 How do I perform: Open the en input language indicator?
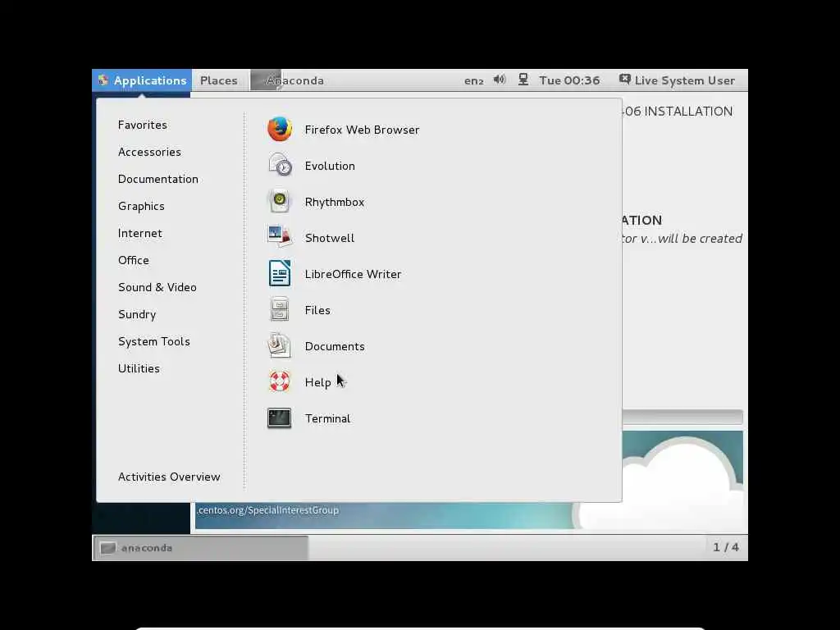473,80
